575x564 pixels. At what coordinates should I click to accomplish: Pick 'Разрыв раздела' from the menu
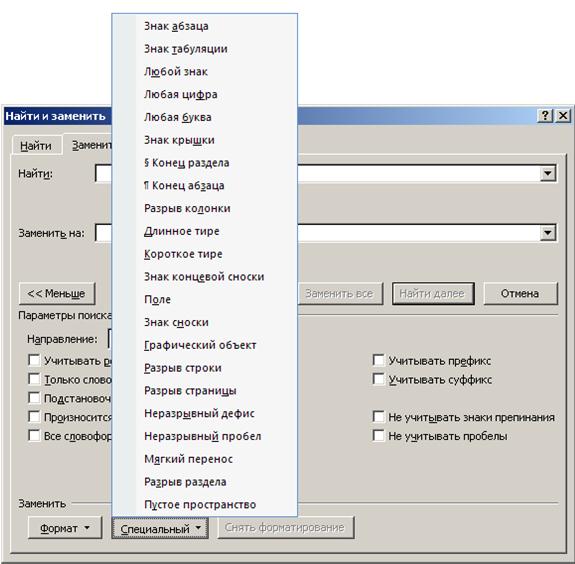[x=205, y=482]
